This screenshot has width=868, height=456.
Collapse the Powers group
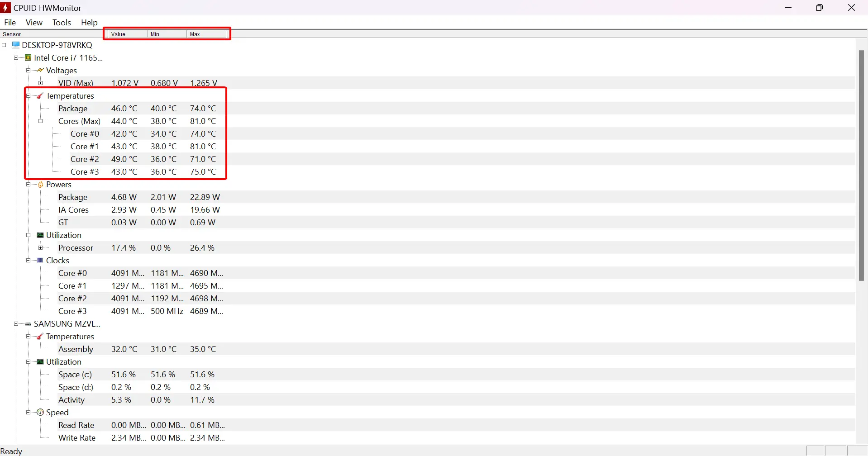pyautogui.click(x=29, y=184)
